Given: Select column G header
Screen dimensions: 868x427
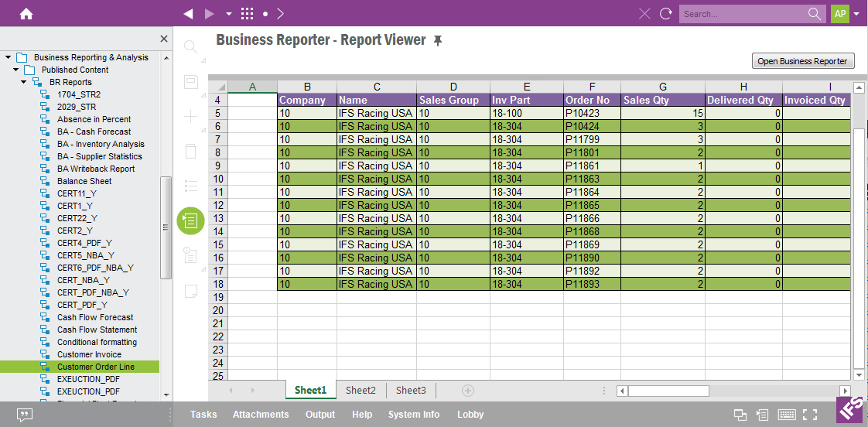Looking at the screenshot, I should point(663,87).
